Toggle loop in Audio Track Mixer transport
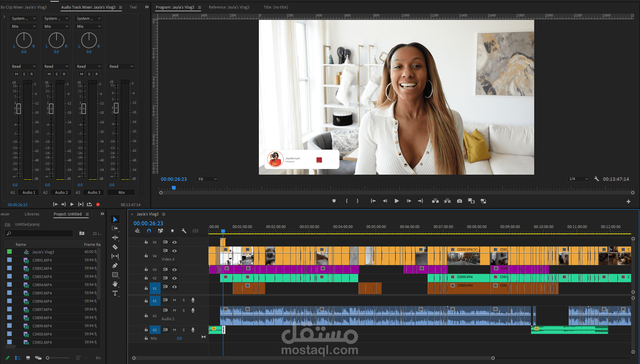This screenshot has width=640, height=364. [89, 204]
